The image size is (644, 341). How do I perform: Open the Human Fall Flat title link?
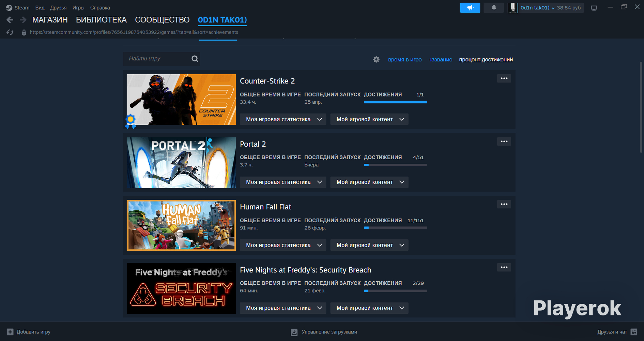pyautogui.click(x=265, y=207)
